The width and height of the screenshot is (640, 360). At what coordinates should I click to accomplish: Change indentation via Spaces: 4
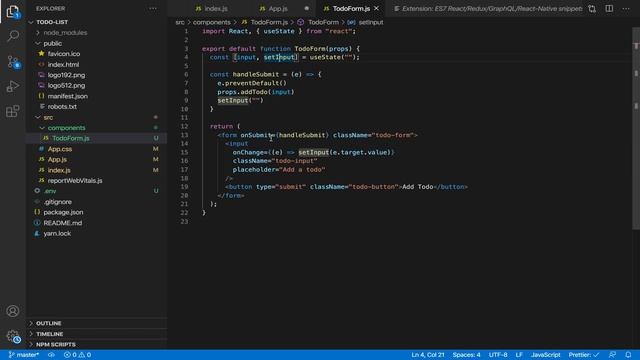pos(466,355)
